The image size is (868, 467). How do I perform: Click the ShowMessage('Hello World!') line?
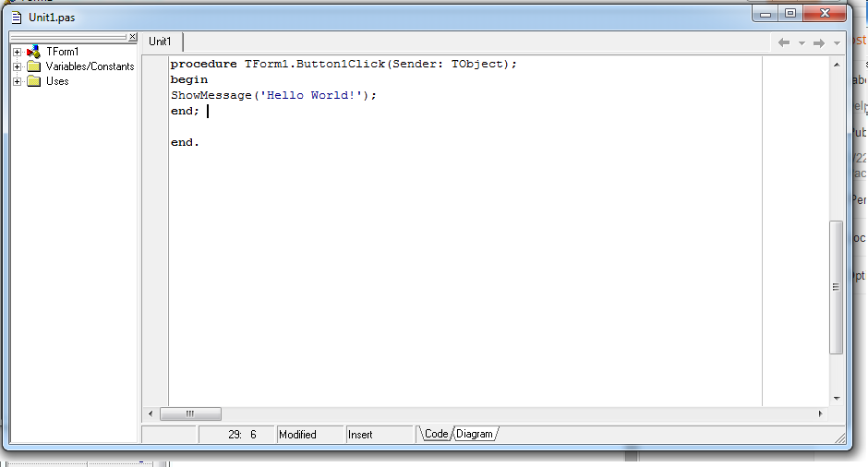point(273,95)
